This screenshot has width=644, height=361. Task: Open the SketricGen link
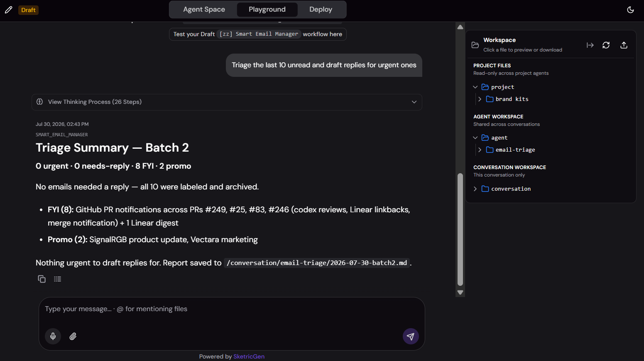[x=249, y=356]
